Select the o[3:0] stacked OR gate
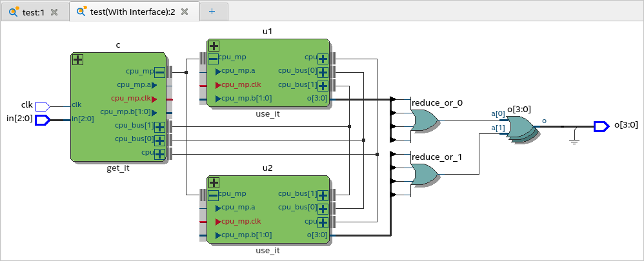Screen dimensions: 644x261 pyautogui.click(x=521, y=129)
